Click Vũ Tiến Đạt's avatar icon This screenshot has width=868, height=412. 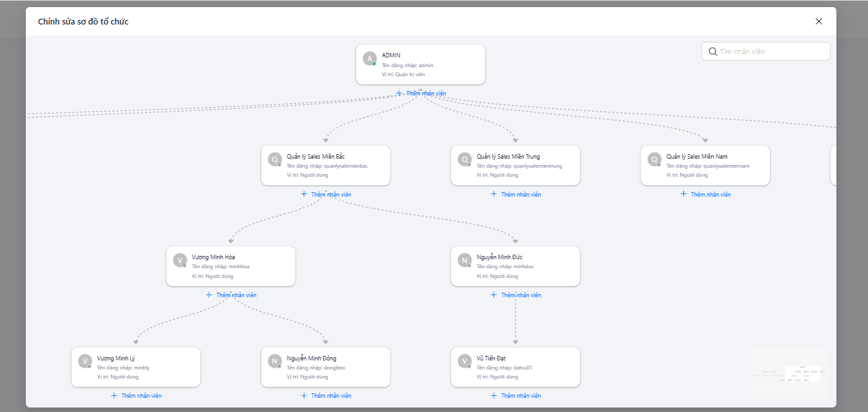(465, 361)
